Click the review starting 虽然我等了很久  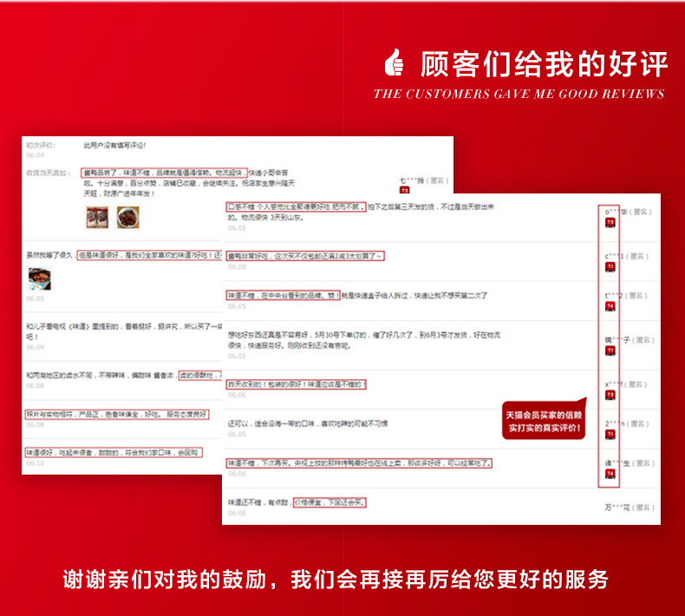pyautogui.click(x=124, y=255)
